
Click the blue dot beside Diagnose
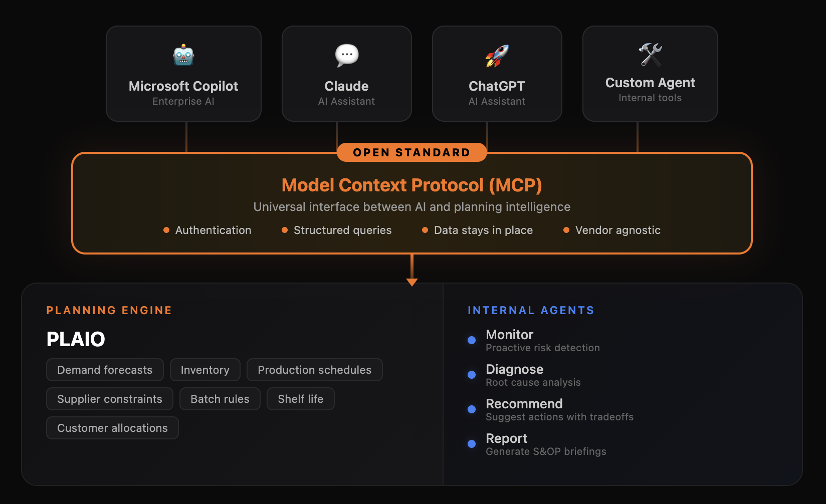472,375
